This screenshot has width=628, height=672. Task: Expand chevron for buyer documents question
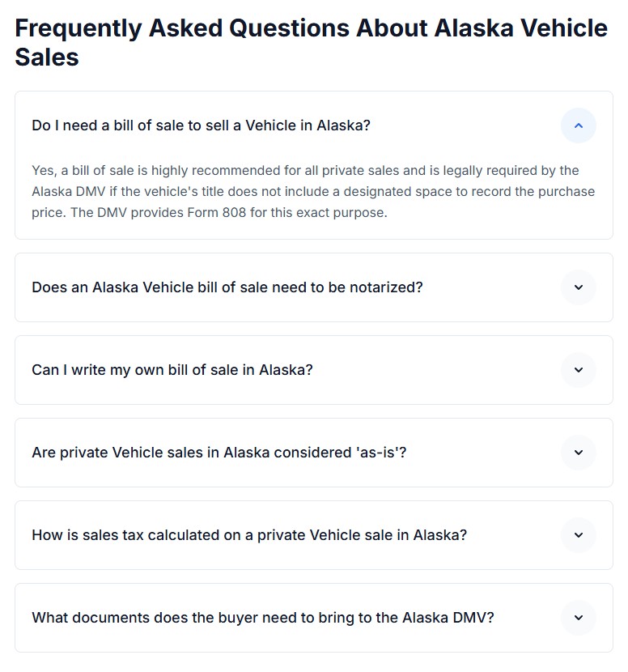[578, 618]
